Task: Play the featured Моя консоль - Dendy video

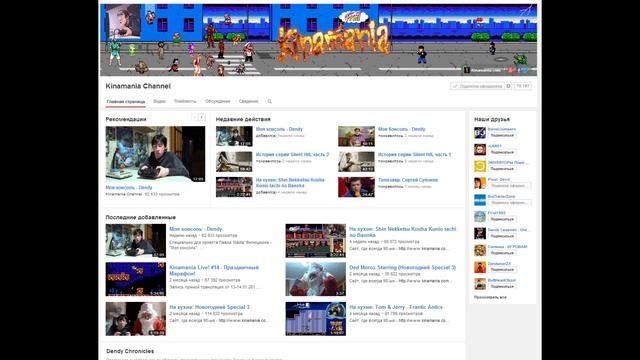Action: tap(155, 154)
